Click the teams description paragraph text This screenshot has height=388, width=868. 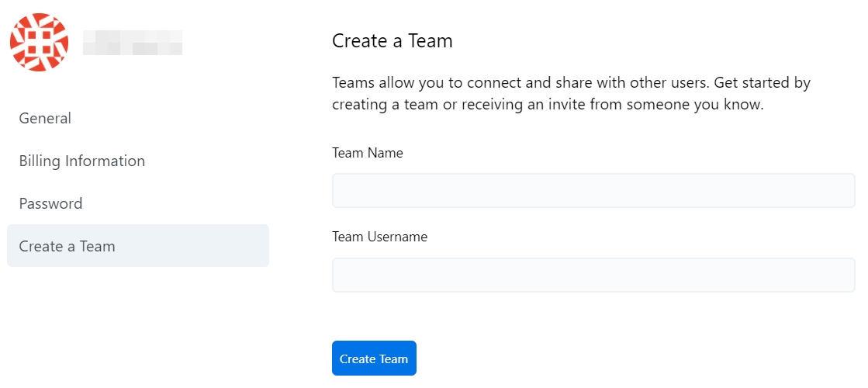(571, 94)
